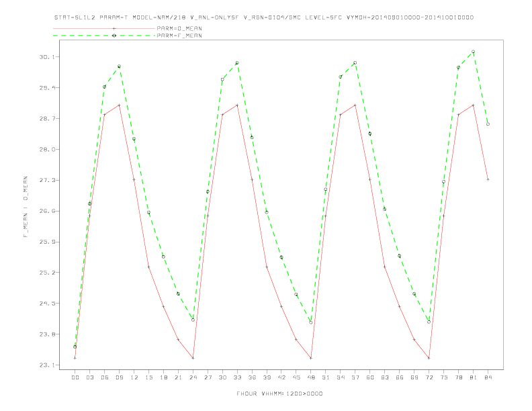This screenshot has width=532, height=411.
Task: Click the x-axis tick label 42
Action: [x=281, y=377]
